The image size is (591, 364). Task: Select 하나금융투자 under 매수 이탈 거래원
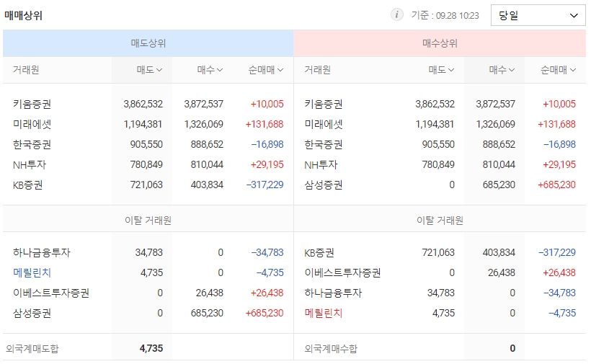pos(333,293)
